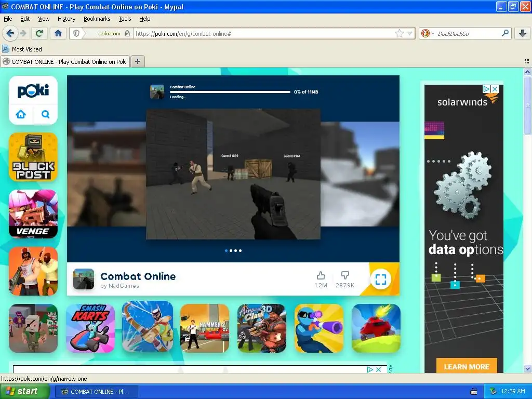Click the search magnifier in DuckDuckGo box
Screen dimensions: 532x399
coord(505,33)
